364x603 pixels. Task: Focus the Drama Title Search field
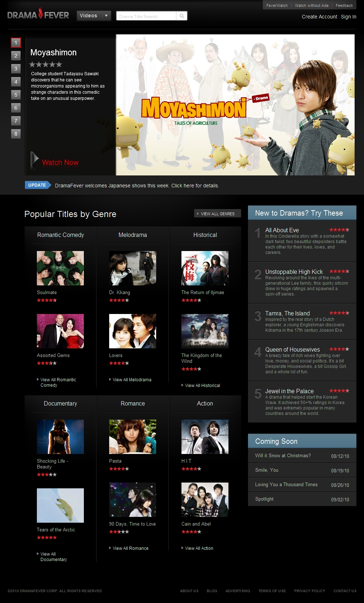coord(146,16)
